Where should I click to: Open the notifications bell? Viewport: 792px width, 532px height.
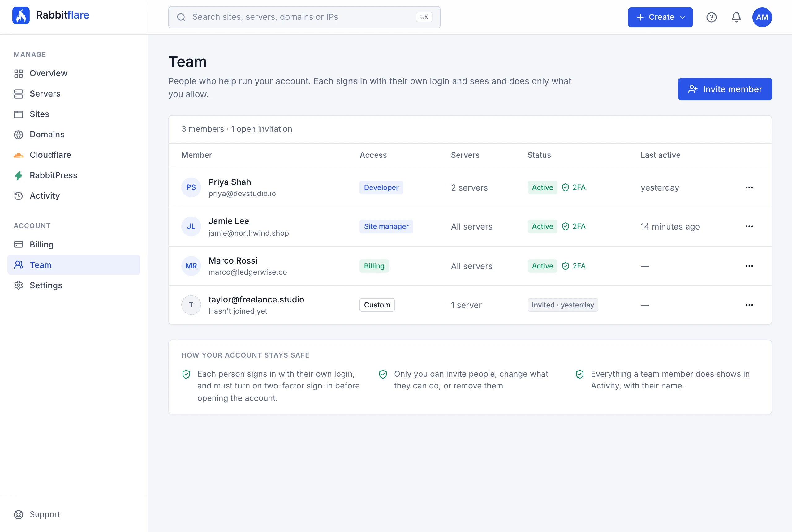tap(736, 17)
